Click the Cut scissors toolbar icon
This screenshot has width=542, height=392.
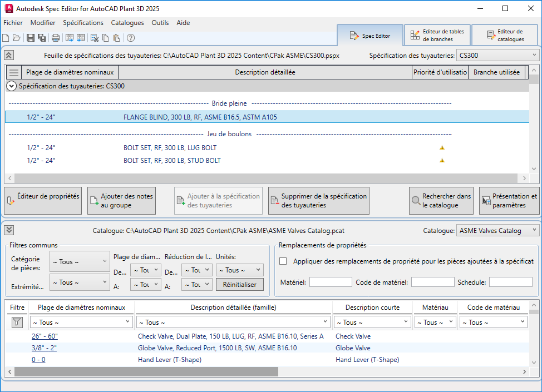coord(95,38)
